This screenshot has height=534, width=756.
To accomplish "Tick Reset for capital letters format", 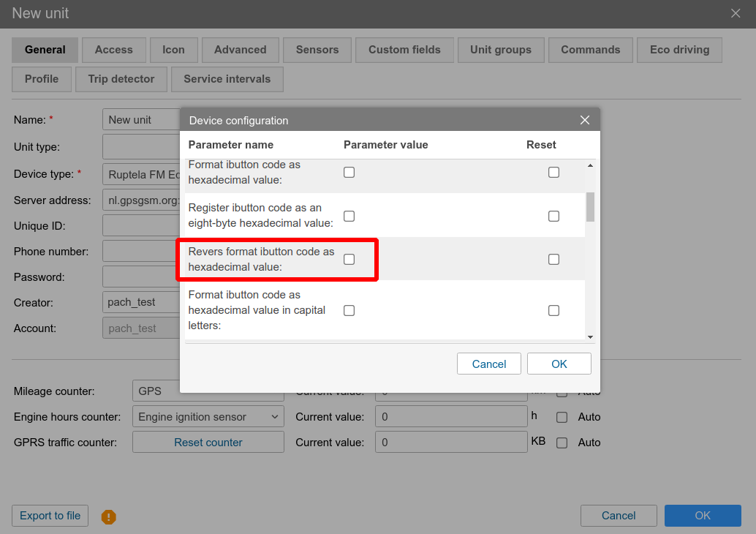I will tap(553, 311).
